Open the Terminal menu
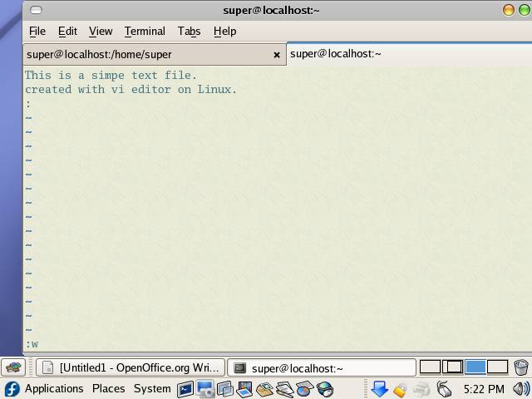Screen dimensions: 532x399 [145, 31]
